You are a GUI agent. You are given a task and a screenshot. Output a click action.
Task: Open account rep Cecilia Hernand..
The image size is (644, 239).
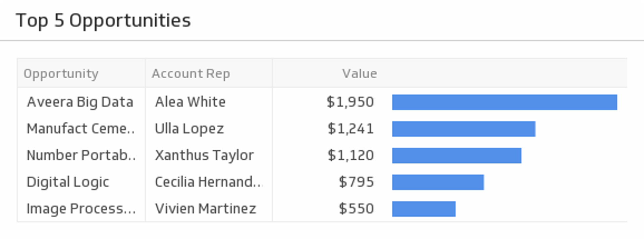[x=208, y=182]
